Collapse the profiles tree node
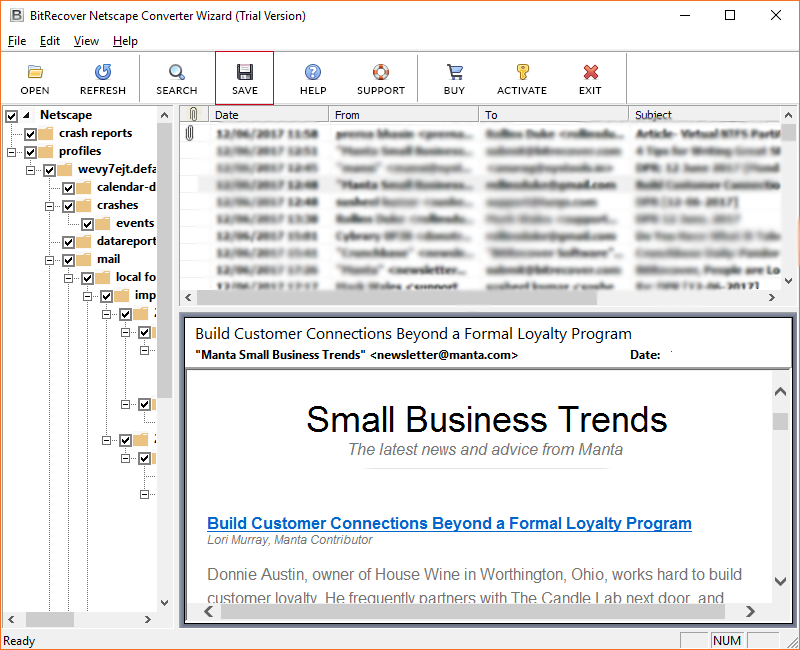Viewport: 800px width, 650px height. pos(12,152)
